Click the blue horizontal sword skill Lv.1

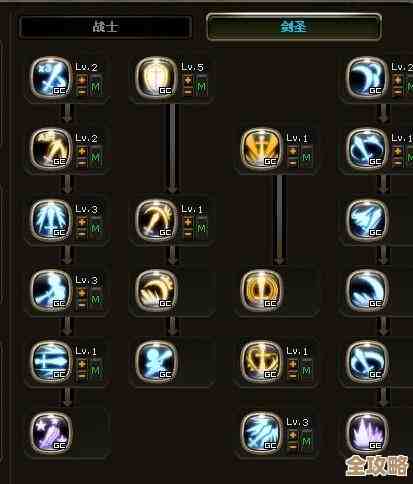(x=51, y=362)
